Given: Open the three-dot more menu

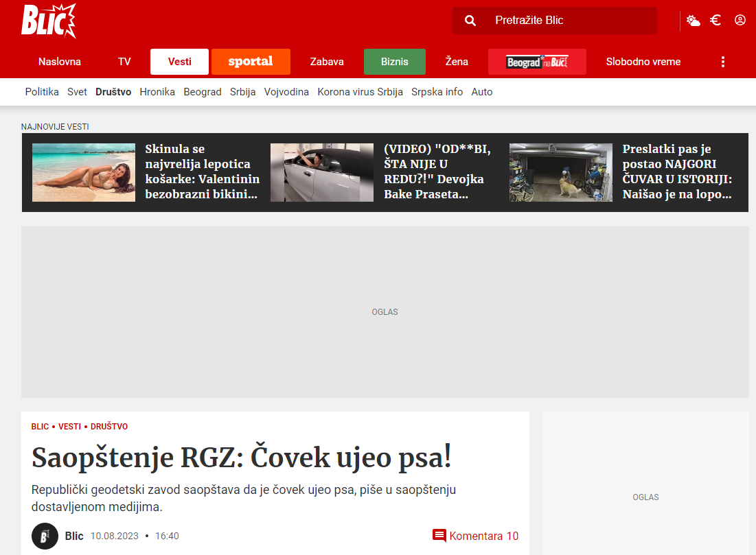Looking at the screenshot, I should click(723, 62).
